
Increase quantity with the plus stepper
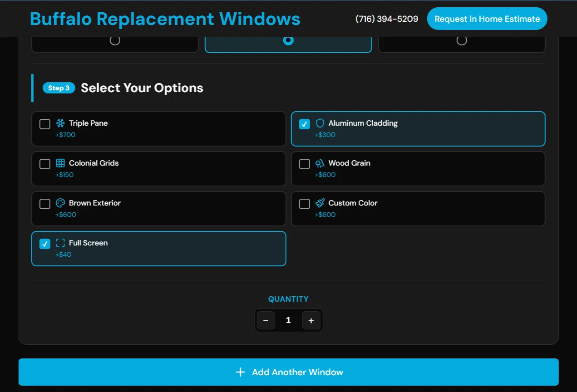tap(311, 320)
